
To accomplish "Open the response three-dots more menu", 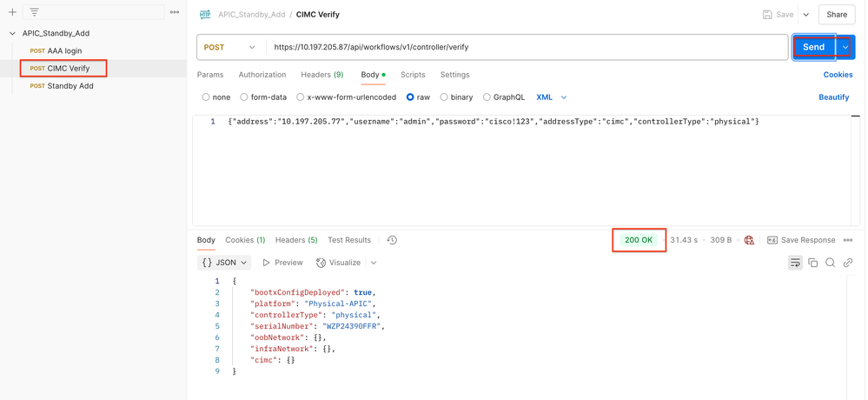I will click(847, 240).
